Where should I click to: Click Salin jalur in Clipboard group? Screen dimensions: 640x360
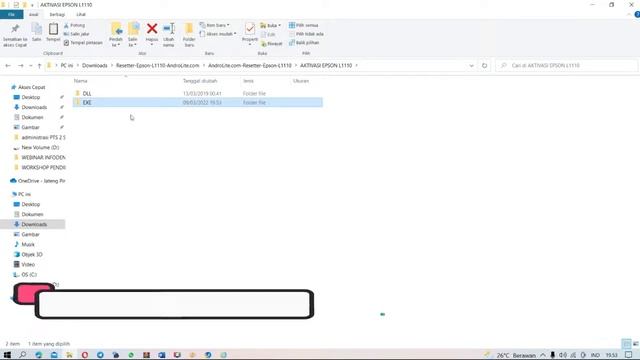(76, 34)
